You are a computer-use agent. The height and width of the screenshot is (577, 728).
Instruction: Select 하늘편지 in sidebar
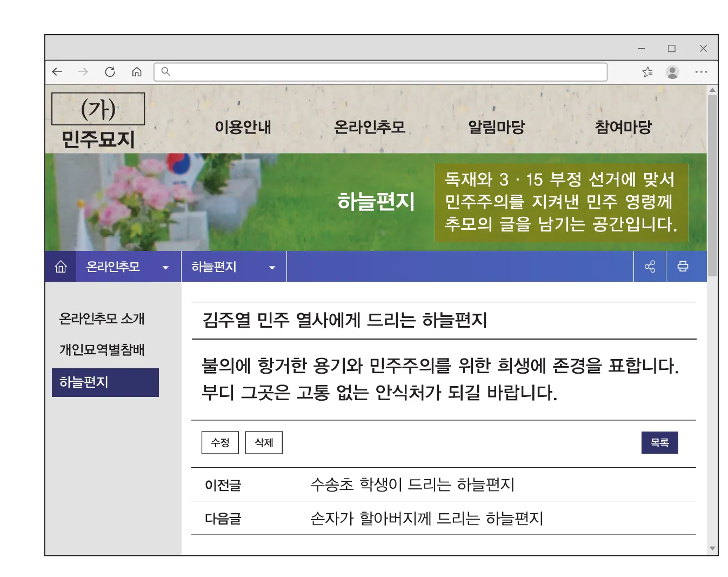(105, 382)
